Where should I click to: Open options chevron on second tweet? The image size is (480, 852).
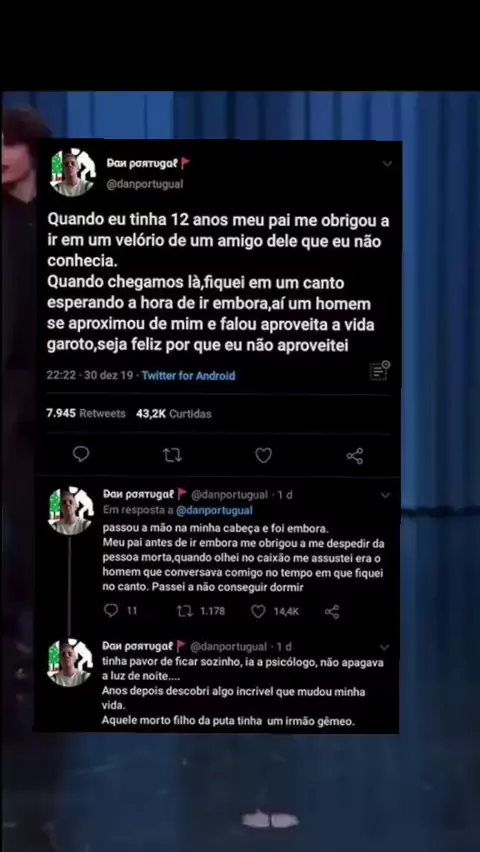point(385,495)
